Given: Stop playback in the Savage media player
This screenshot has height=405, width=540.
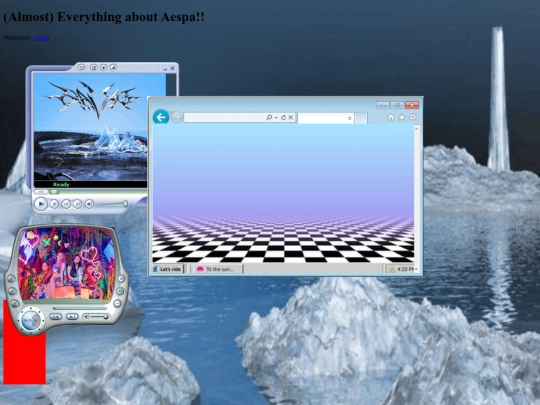Looking at the screenshot, I should coord(54,204).
